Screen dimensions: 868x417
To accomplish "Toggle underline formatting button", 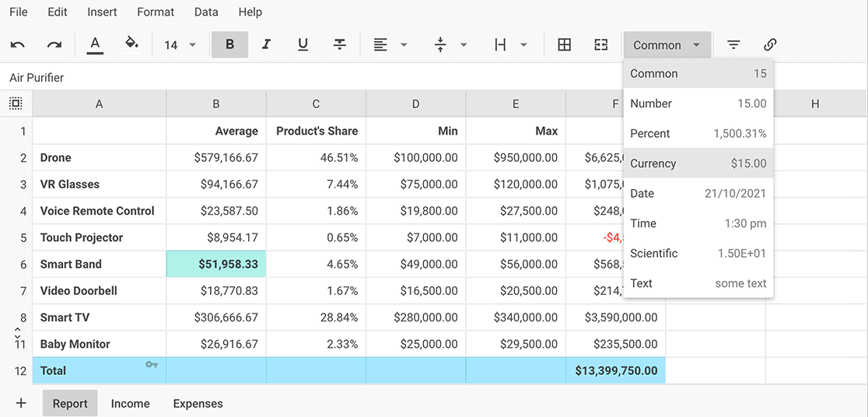I will [x=303, y=45].
